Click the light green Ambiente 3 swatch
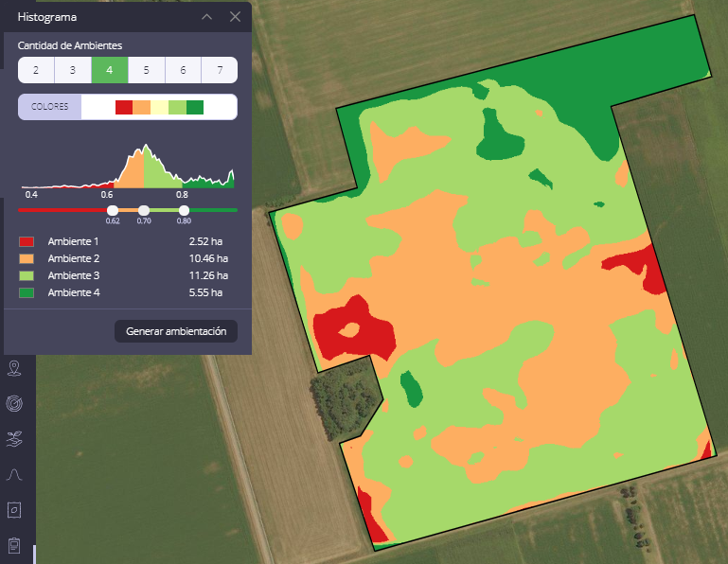Viewport: 728px width, 564px height. coord(27,275)
